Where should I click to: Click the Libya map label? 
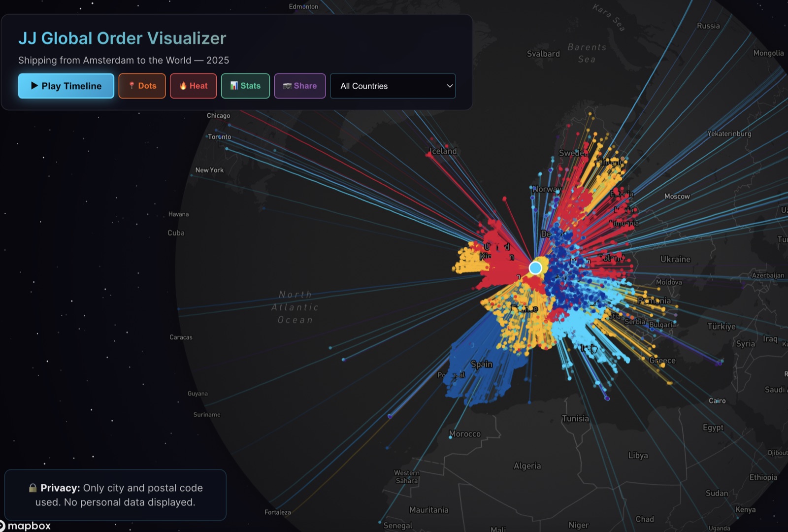tap(638, 456)
